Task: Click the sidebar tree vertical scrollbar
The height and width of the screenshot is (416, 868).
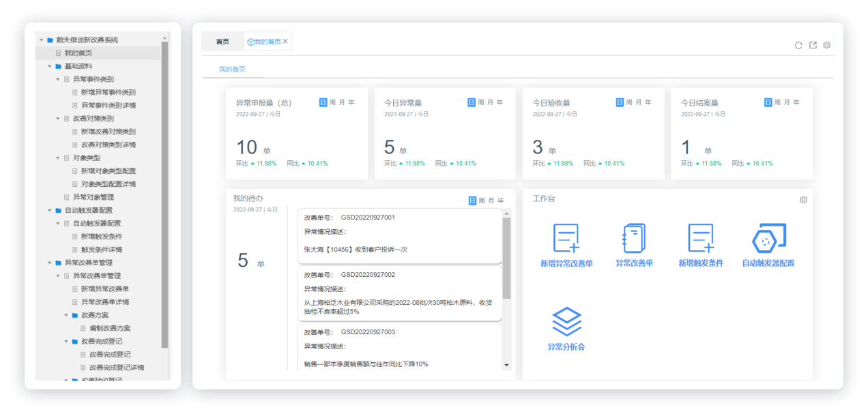Action: (164, 191)
